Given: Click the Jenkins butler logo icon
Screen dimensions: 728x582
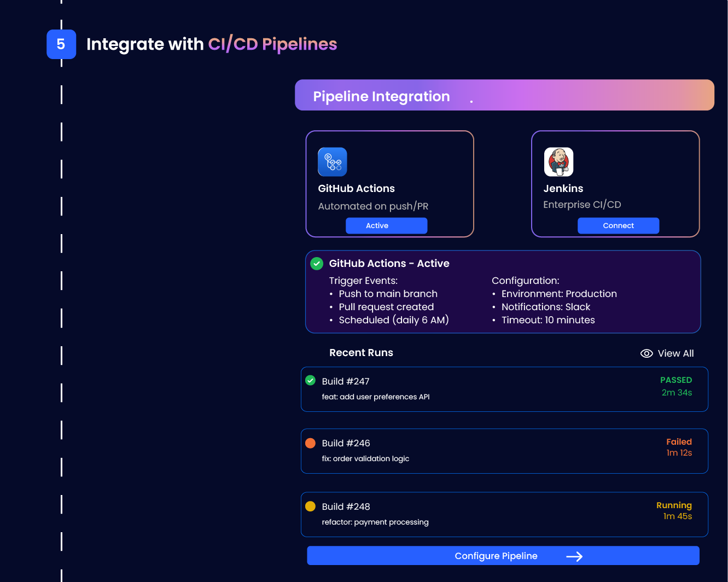Looking at the screenshot, I should [x=558, y=162].
